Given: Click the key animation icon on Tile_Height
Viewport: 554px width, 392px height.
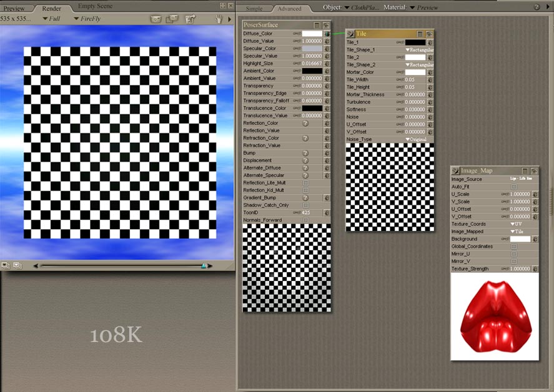Looking at the screenshot, I should click(x=400, y=87).
